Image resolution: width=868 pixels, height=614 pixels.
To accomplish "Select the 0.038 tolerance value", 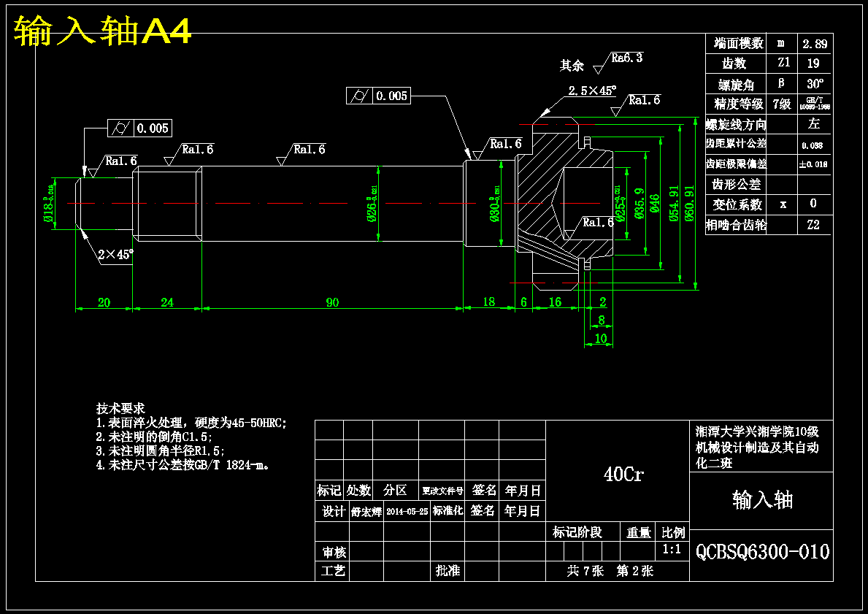I will pyautogui.click(x=812, y=145).
